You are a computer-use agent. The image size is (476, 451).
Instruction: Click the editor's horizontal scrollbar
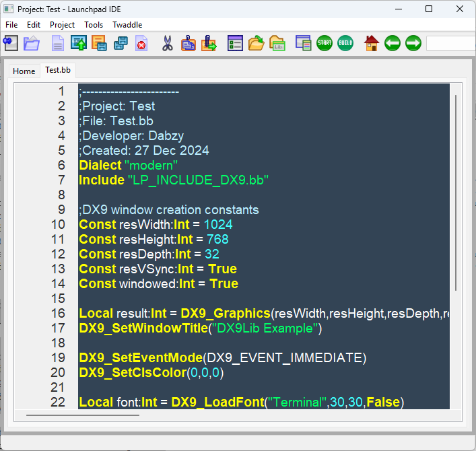pos(101,415)
